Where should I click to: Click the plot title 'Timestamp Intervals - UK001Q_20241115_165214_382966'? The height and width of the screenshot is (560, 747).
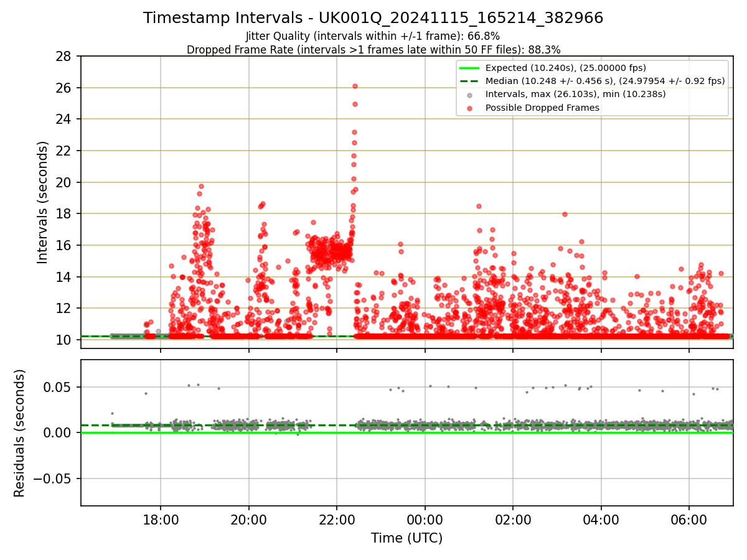(373, 18)
